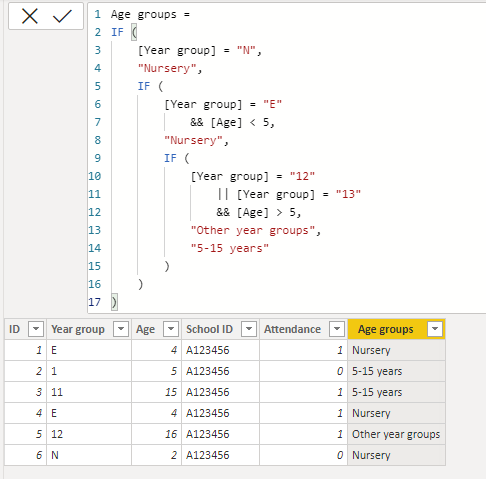Click Age cell showing 15
The height and width of the screenshot is (479, 486).
tap(156, 392)
